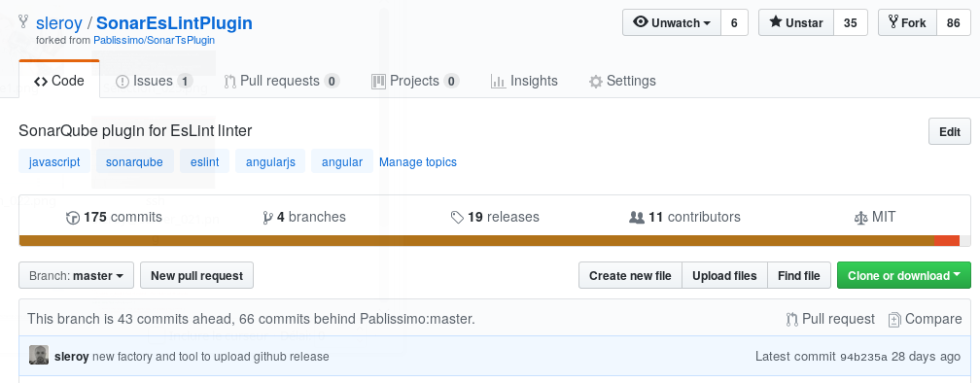980x383 pixels.
Task: Click the Fork button
Action: (x=907, y=22)
